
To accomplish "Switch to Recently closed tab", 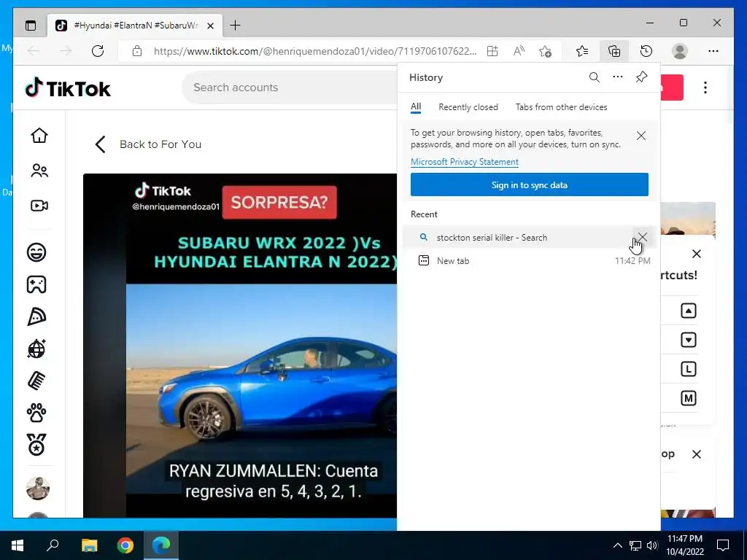I will 468,107.
